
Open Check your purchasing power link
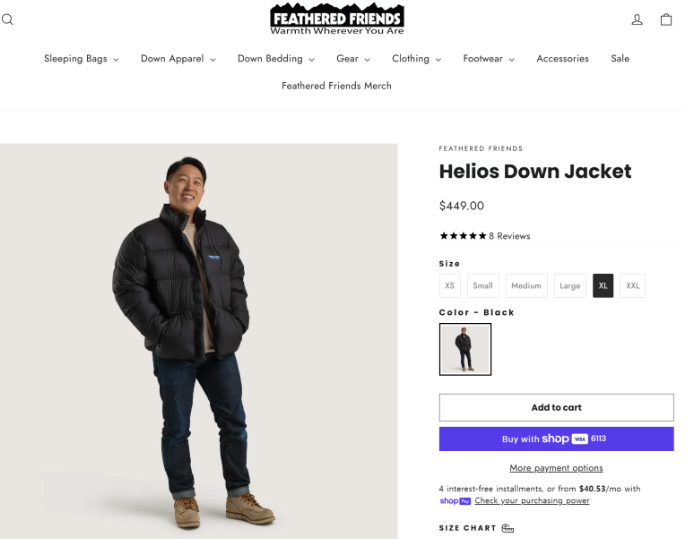(531, 500)
